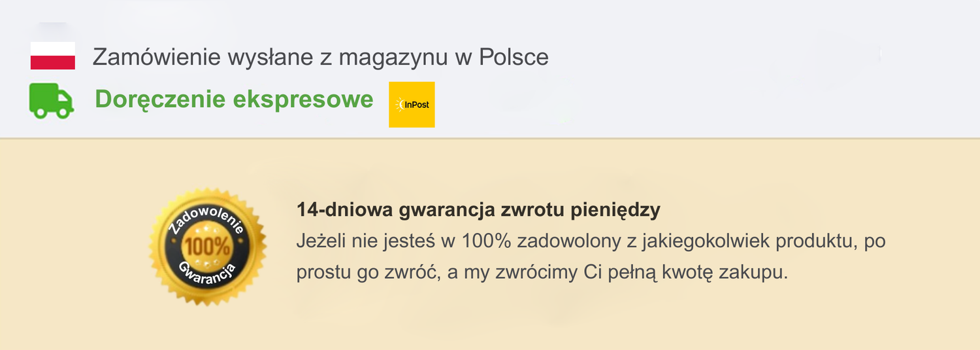Click the yellow InPost logo

[x=412, y=105]
